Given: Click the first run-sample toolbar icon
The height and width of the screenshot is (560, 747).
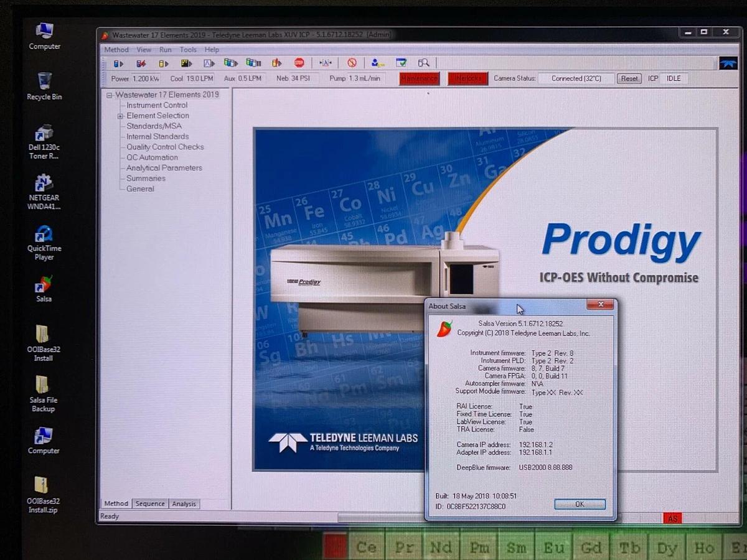Looking at the screenshot, I should coord(118,63).
